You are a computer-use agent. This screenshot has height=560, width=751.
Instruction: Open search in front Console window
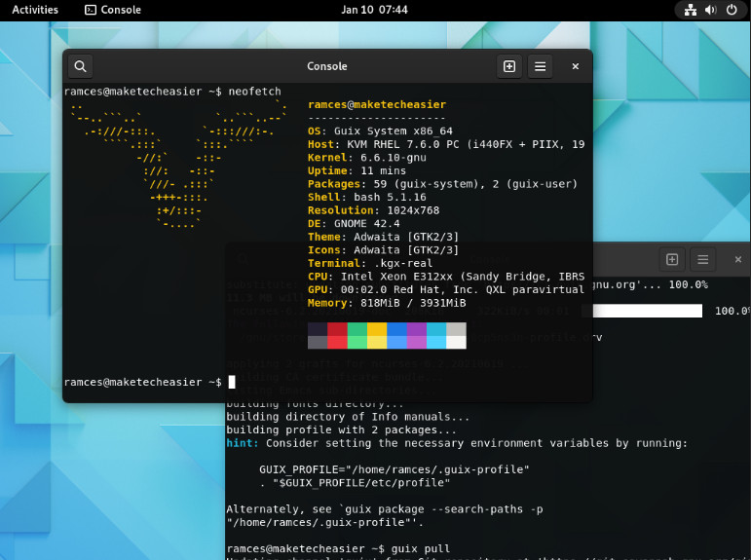[81, 66]
